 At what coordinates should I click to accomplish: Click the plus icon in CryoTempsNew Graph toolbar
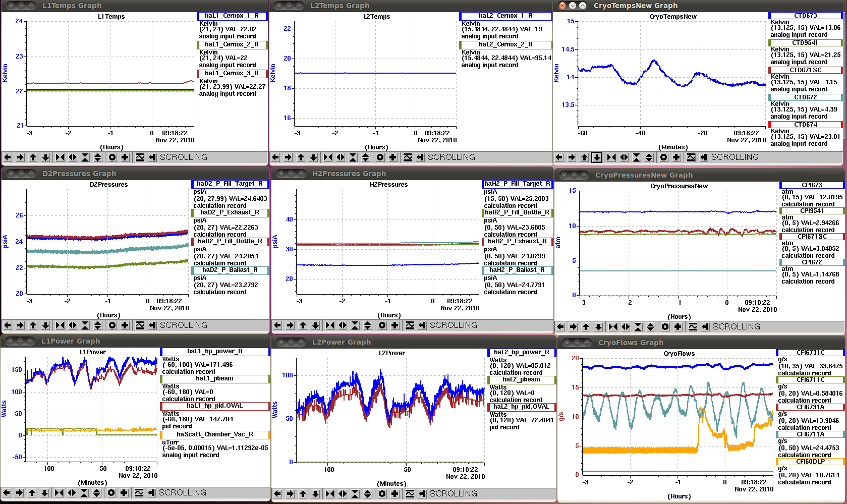(676, 157)
